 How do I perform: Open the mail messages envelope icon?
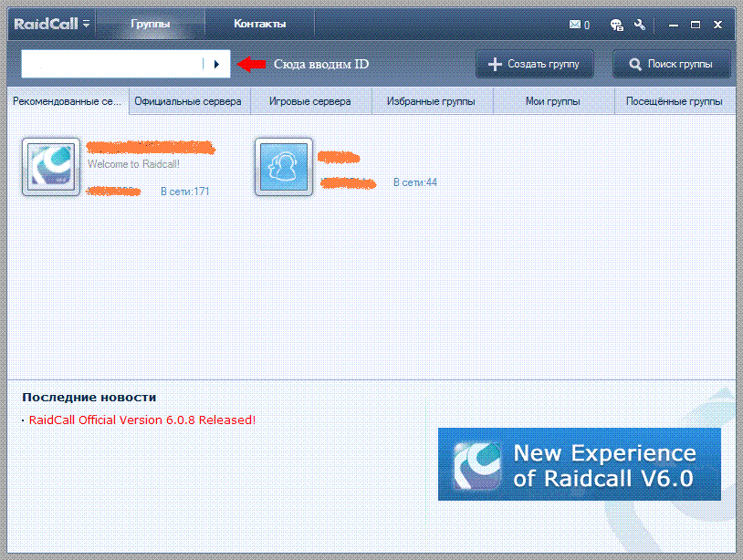[x=575, y=24]
